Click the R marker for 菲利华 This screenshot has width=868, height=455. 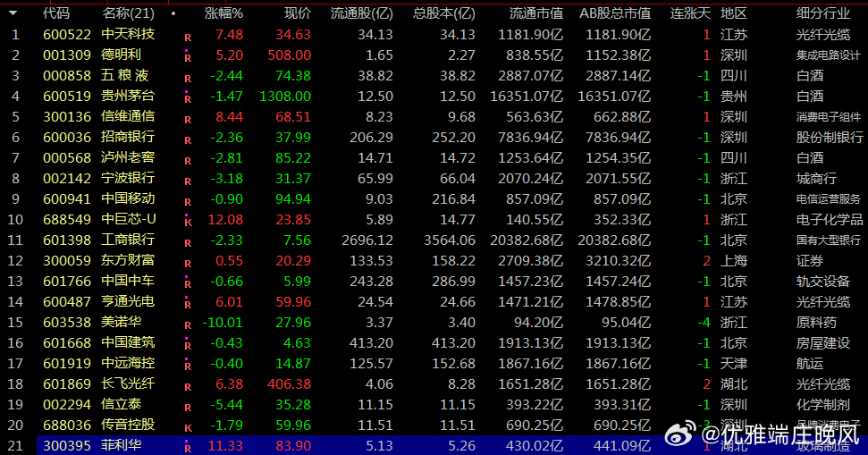tap(188, 447)
